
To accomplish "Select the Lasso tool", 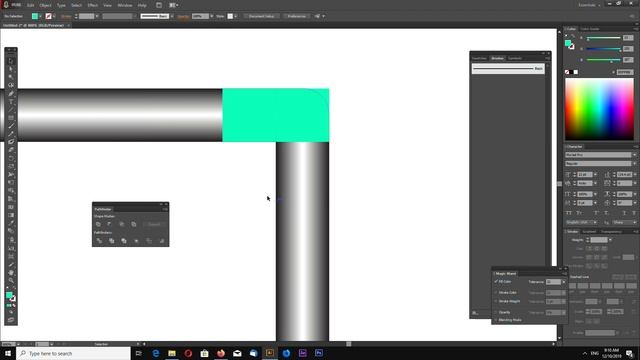I will click(11, 85).
